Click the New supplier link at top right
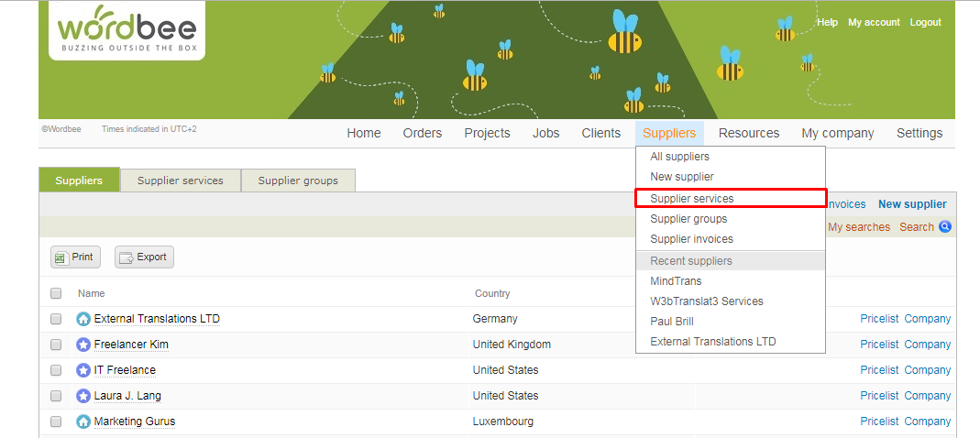This screenshot has height=438, width=980. click(912, 204)
